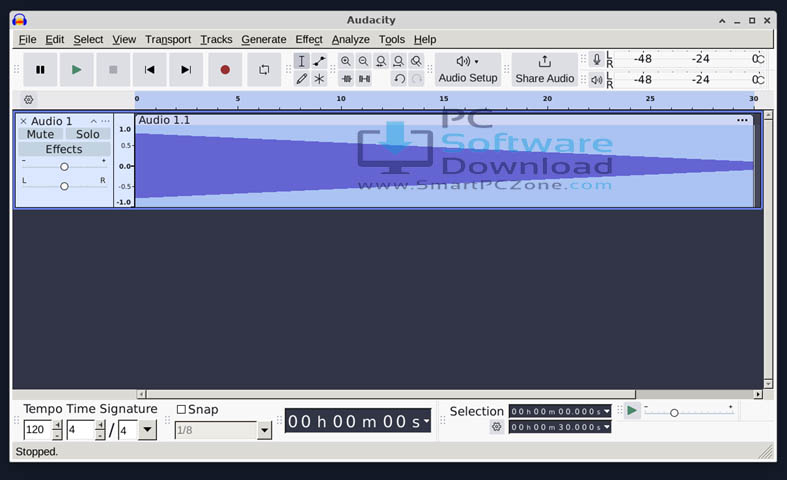Image resolution: width=787 pixels, height=480 pixels.
Task: Undo the last action
Action: (399, 79)
